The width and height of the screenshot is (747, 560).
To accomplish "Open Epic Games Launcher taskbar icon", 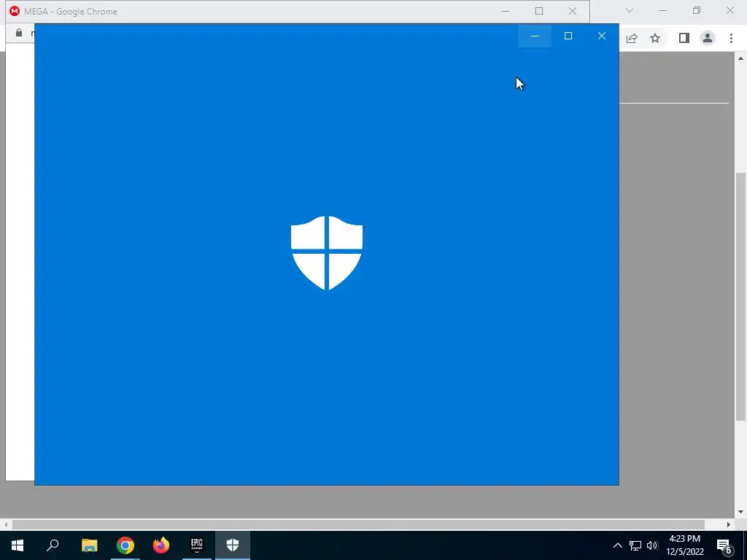I will pos(197,545).
